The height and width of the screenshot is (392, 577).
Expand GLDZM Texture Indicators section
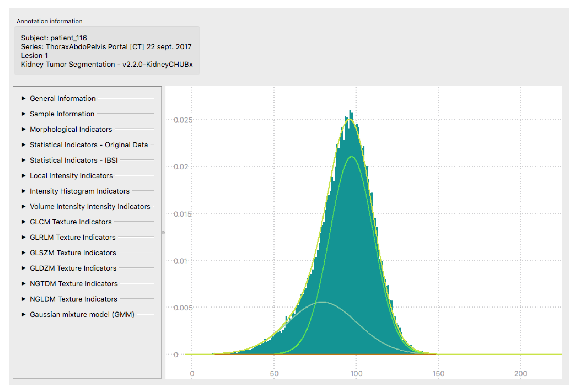24,268
